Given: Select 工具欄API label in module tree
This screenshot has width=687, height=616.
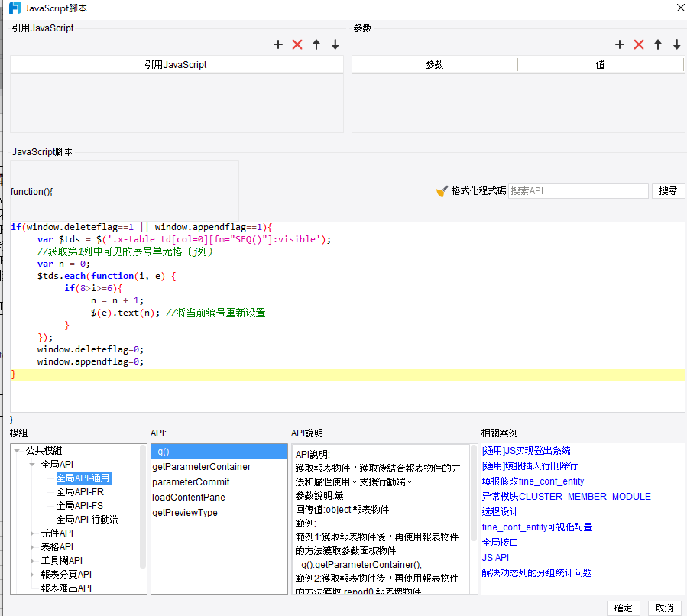Looking at the screenshot, I should (62, 561).
